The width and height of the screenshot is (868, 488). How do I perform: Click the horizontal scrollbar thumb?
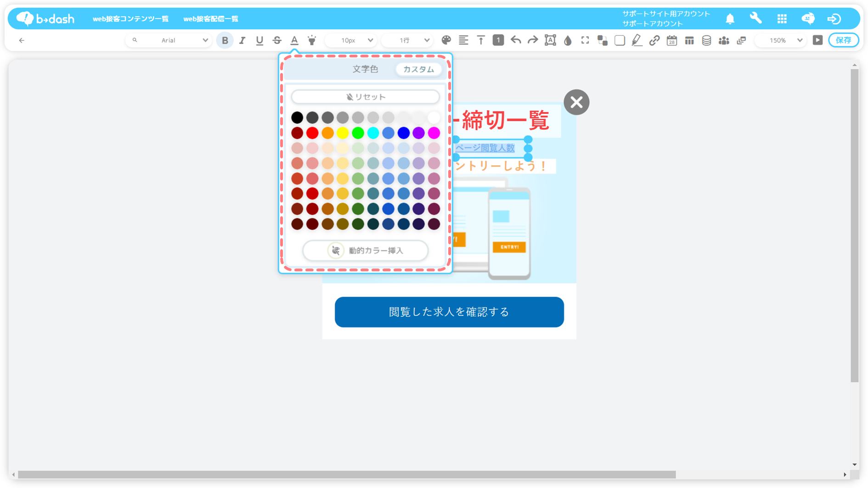tap(347, 475)
